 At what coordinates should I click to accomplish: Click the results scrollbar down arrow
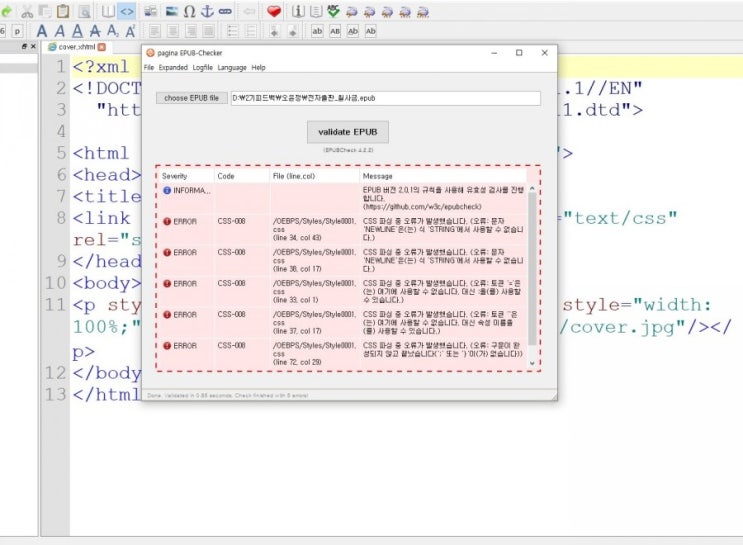tap(532, 363)
